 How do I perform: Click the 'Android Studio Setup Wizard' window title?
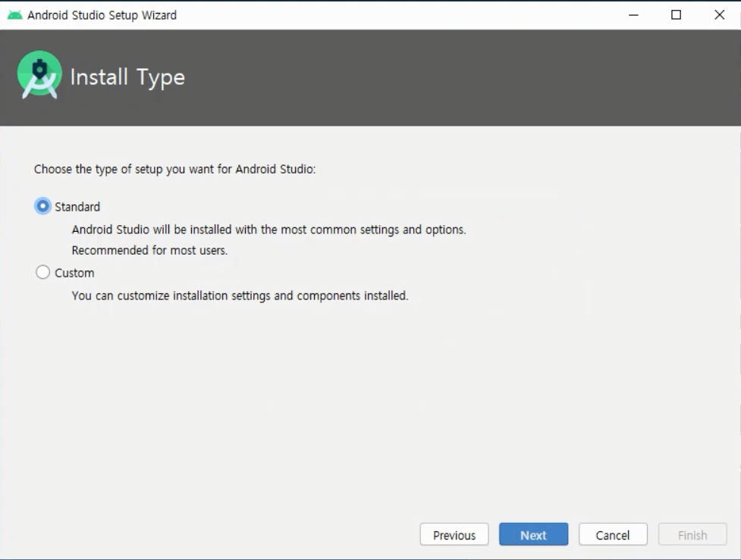(102, 15)
